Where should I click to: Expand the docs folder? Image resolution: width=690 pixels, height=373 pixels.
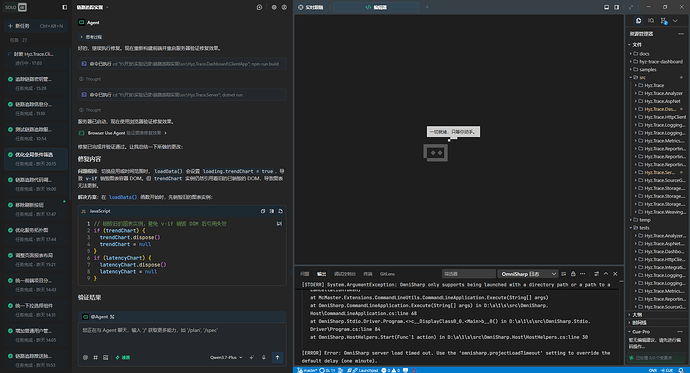tap(657, 54)
